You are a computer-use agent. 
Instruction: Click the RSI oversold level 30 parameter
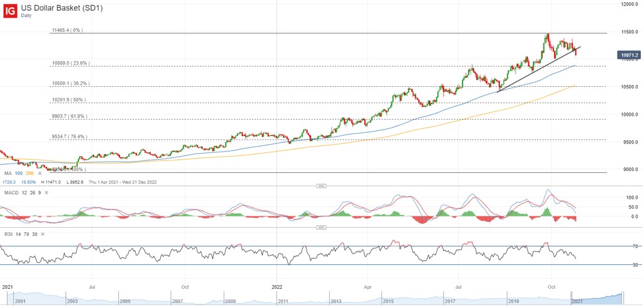35,234
